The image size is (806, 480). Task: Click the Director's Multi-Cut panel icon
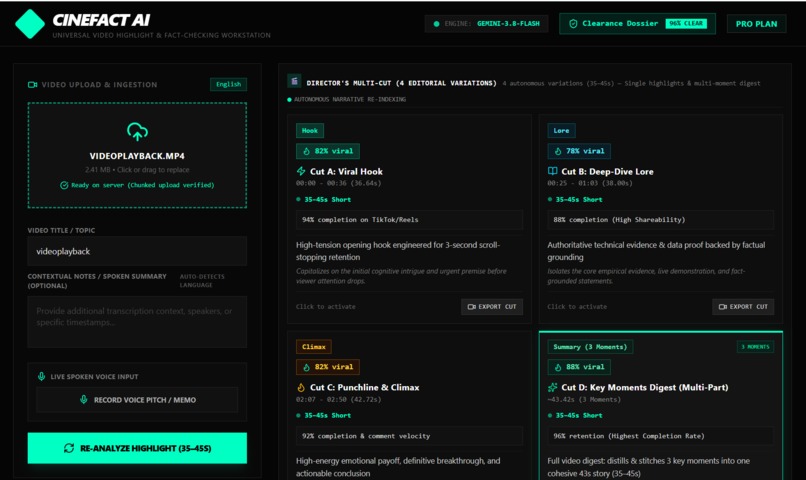[x=294, y=81]
